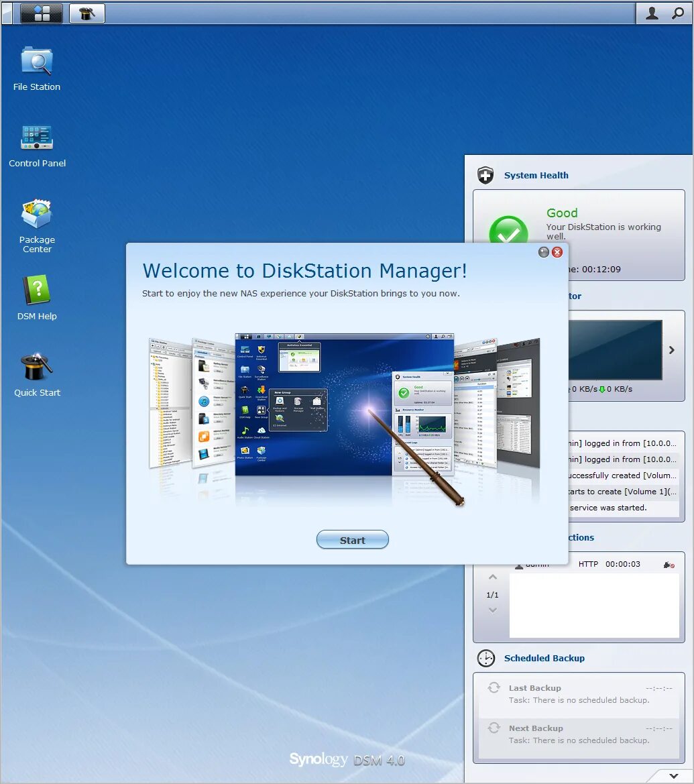Select the 1/1 connections page indicator

click(x=492, y=594)
